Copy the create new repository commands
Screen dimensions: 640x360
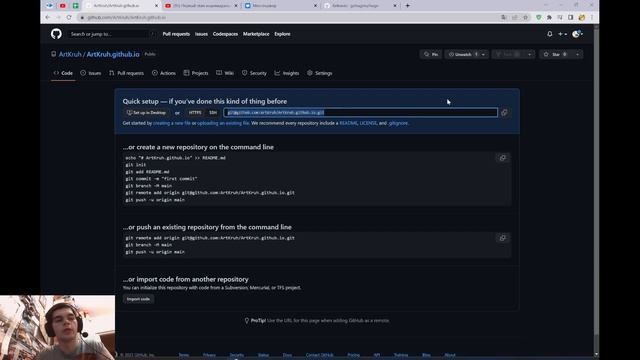coord(503,158)
